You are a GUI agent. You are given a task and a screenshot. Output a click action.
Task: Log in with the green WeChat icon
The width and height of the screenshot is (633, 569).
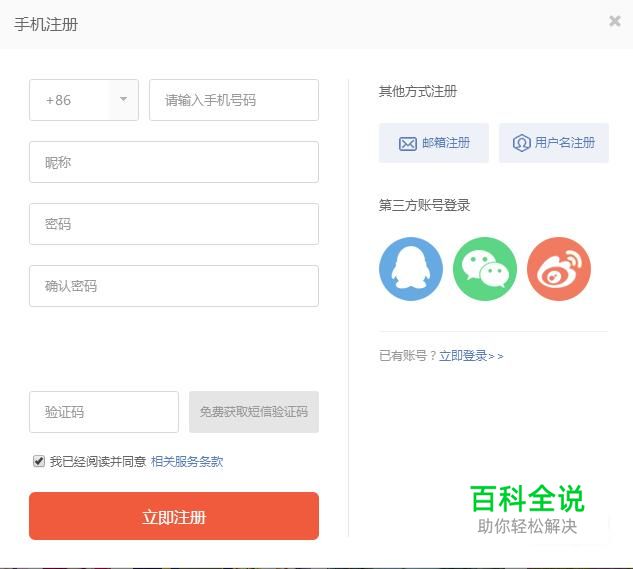tap(485, 269)
